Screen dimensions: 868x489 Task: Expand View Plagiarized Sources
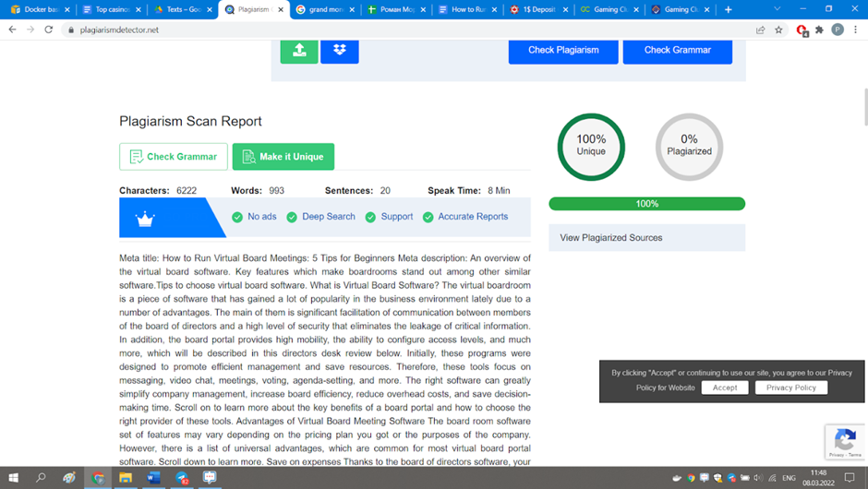tap(646, 237)
